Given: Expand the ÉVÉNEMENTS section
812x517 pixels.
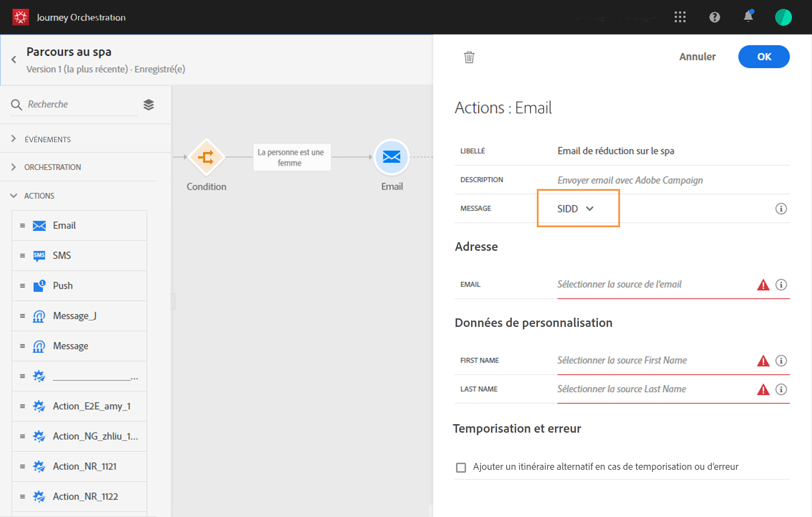Looking at the screenshot, I should (48, 139).
